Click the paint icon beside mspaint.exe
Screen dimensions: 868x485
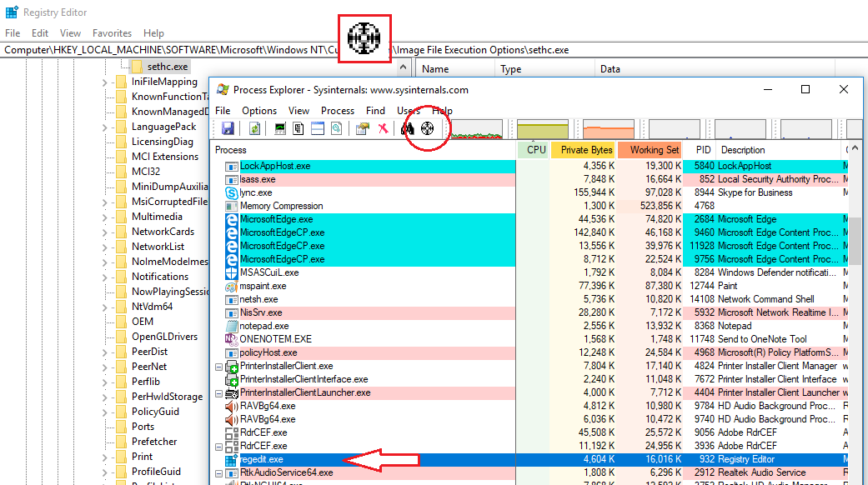pos(232,287)
